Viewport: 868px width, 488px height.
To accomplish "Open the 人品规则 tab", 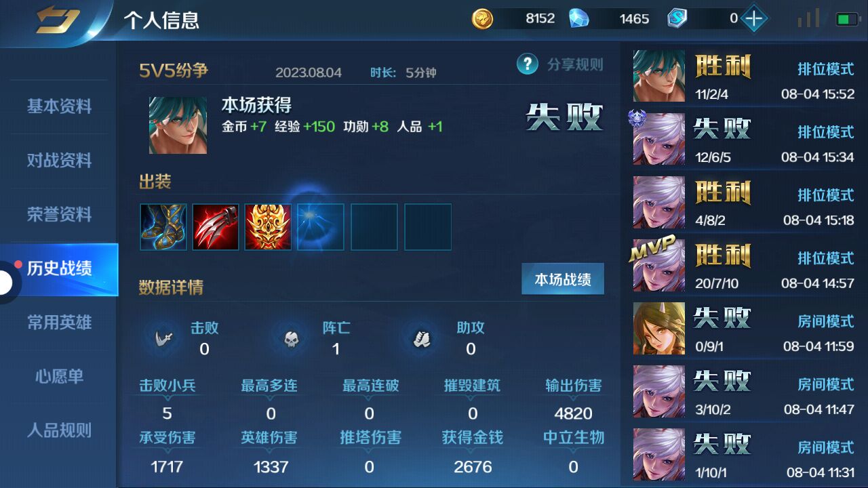I will coord(59,430).
